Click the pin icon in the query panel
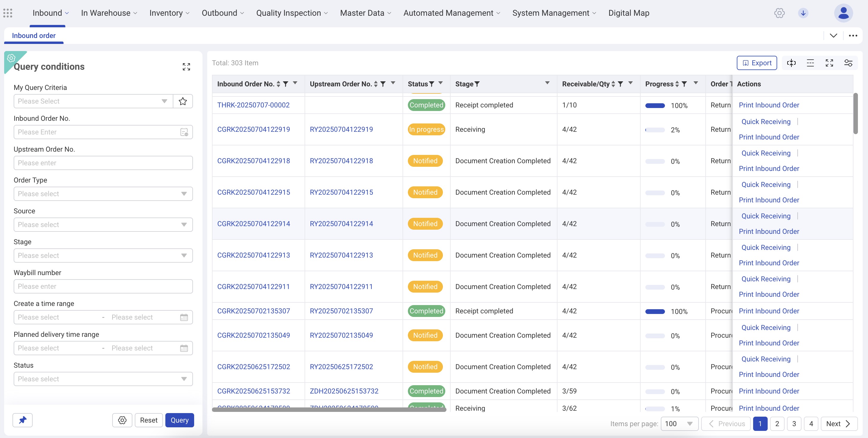This screenshot has height=438, width=868. [23, 420]
